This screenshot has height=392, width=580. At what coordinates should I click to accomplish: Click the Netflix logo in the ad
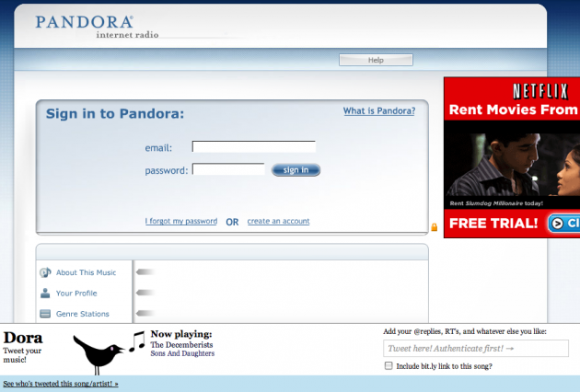tap(540, 91)
